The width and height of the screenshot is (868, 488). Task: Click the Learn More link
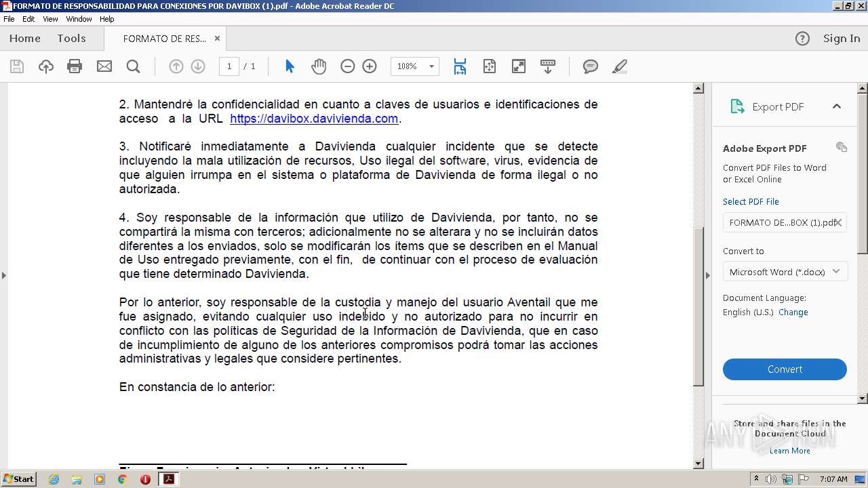tap(789, 451)
